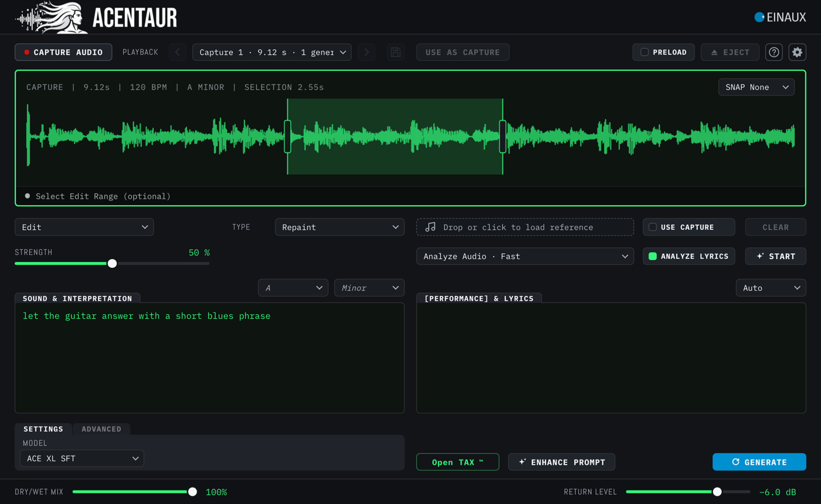Viewport: 821px width, 504px height.
Task: Open the Repaint type dropdown
Action: [340, 227]
